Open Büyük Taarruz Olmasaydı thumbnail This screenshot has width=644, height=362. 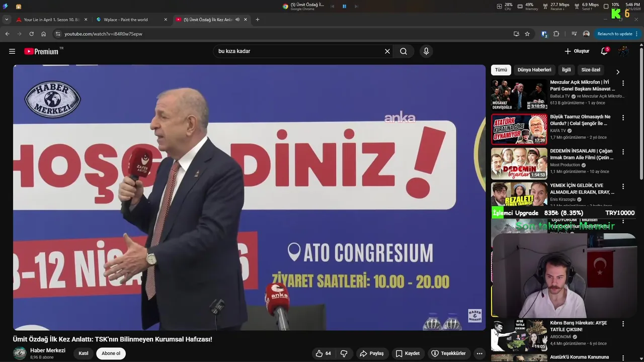[519, 129]
